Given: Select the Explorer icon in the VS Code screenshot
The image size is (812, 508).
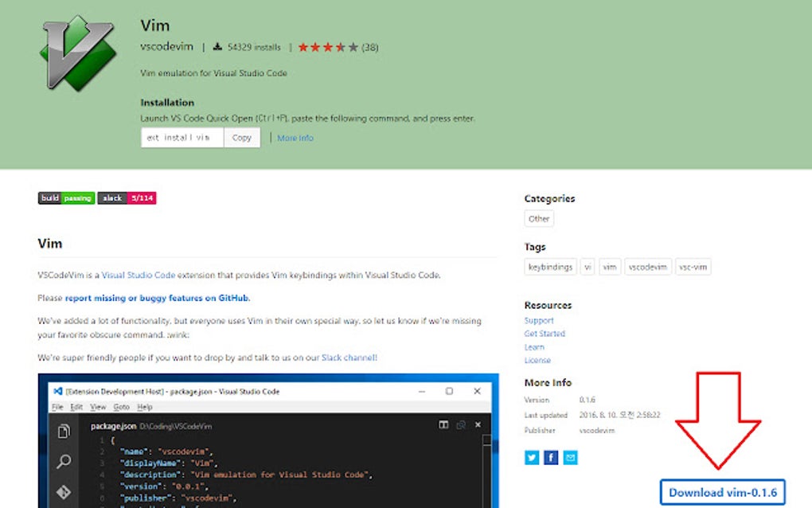Looking at the screenshot, I should coord(64,430).
